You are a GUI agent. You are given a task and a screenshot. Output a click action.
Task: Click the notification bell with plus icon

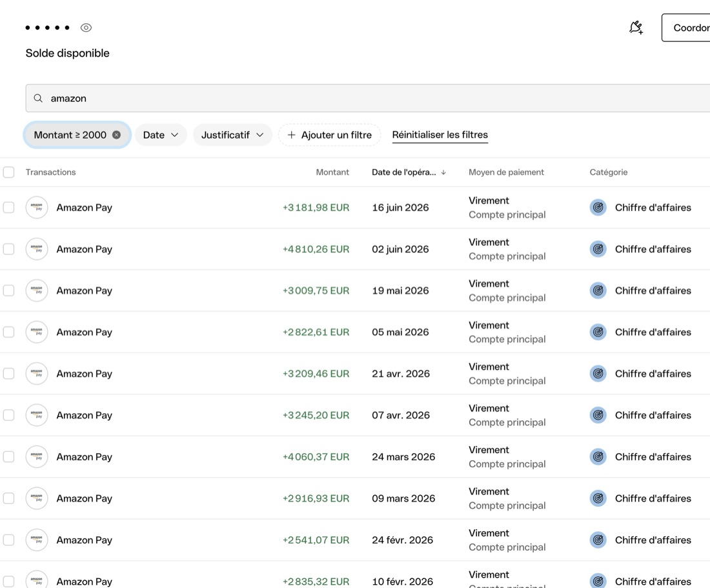click(636, 28)
